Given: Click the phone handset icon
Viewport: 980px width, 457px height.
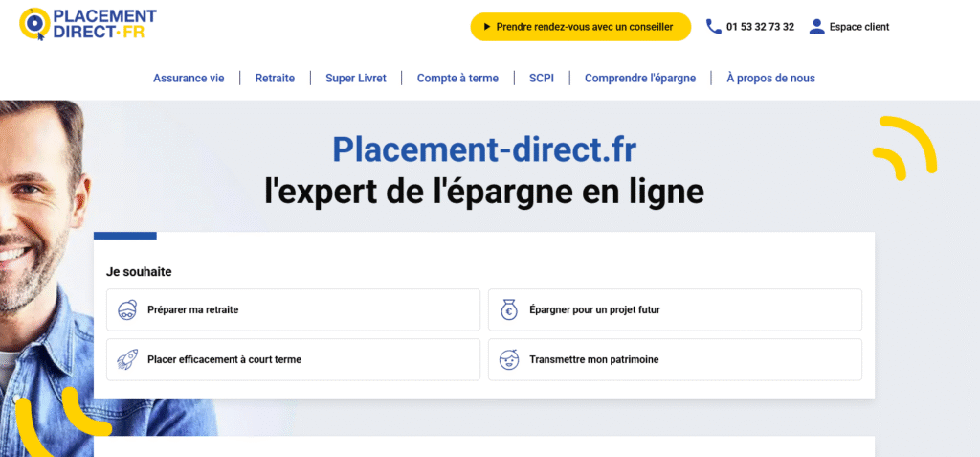Looking at the screenshot, I should click(x=714, y=27).
